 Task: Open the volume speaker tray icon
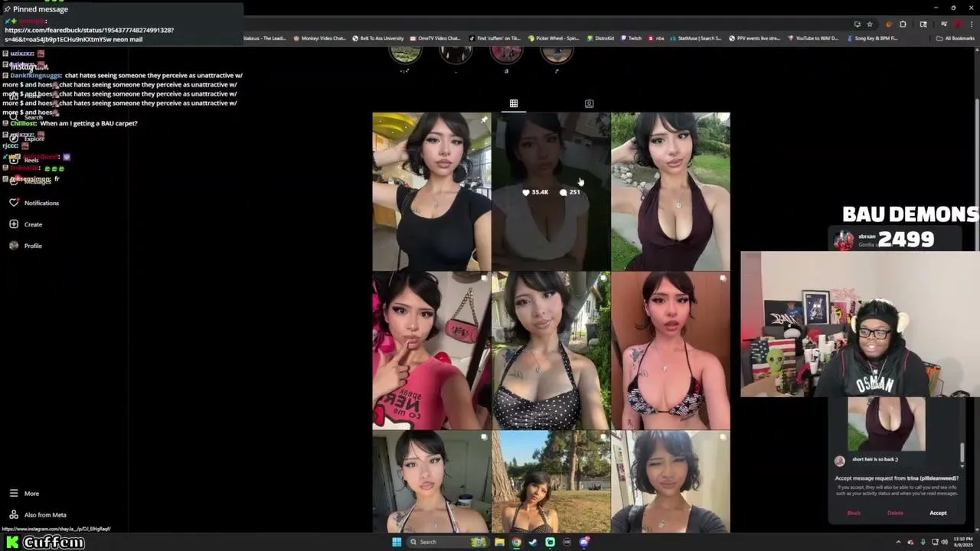click(946, 542)
